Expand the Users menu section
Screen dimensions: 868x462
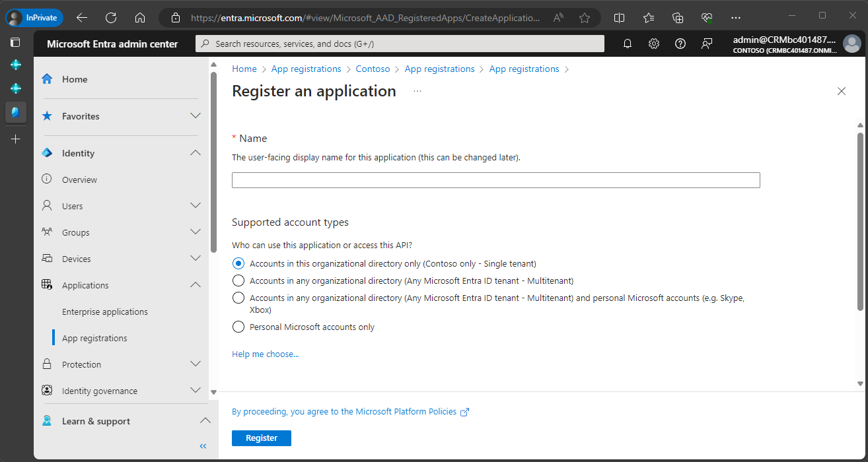coord(195,206)
